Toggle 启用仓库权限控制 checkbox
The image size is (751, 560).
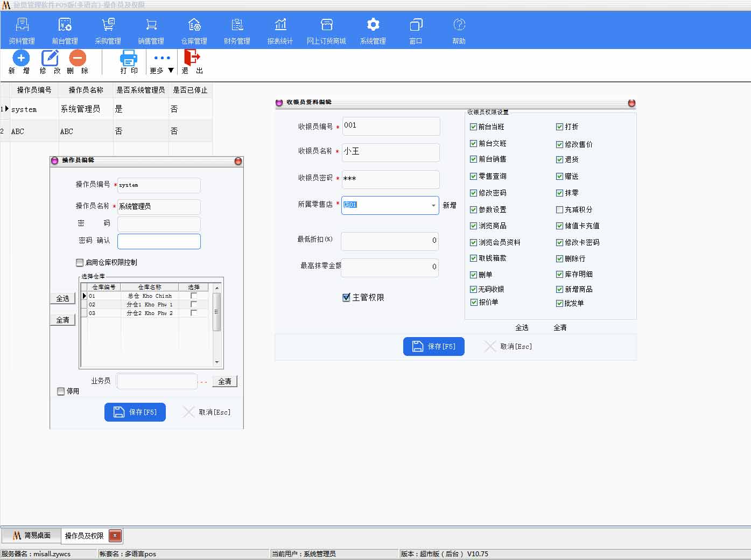tap(80, 263)
